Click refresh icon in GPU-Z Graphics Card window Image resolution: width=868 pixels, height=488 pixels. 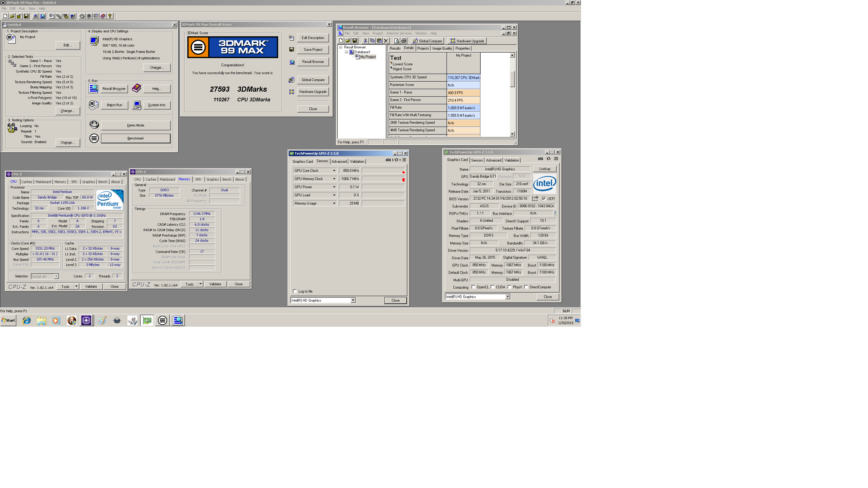point(549,159)
